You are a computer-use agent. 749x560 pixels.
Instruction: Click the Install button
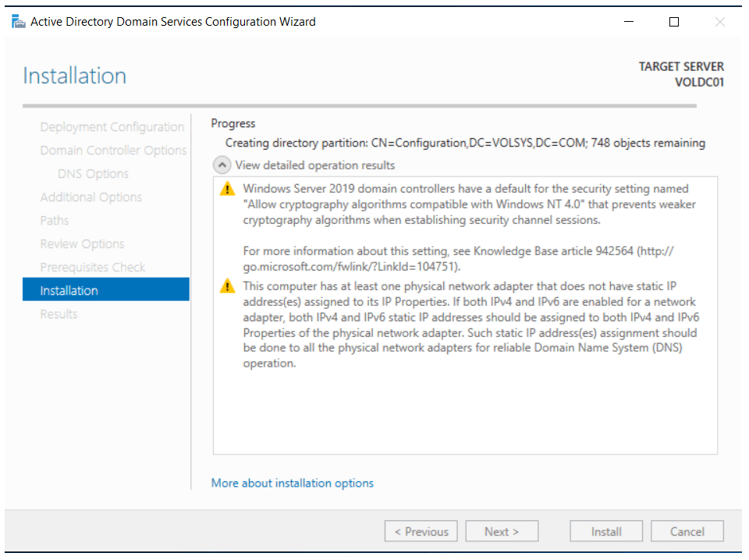[x=605, y=532]
